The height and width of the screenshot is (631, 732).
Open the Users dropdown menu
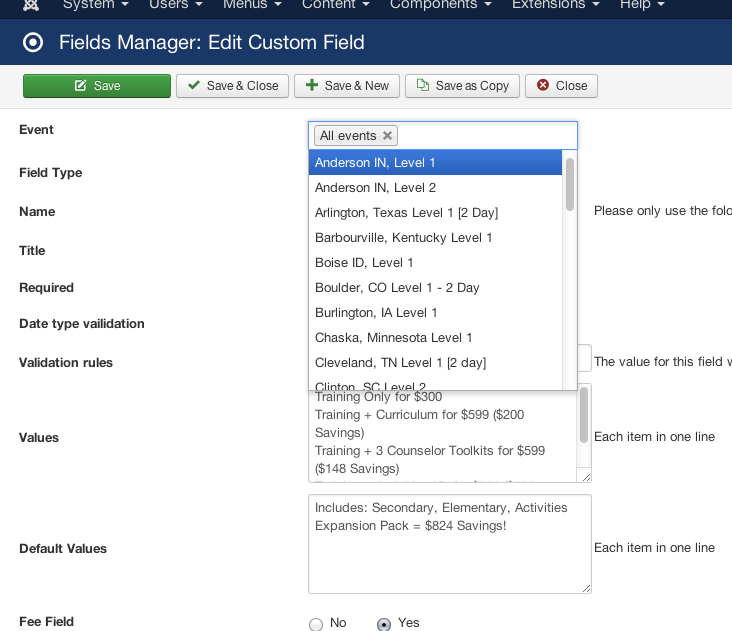pyautogui.click(x=175, y=5)
